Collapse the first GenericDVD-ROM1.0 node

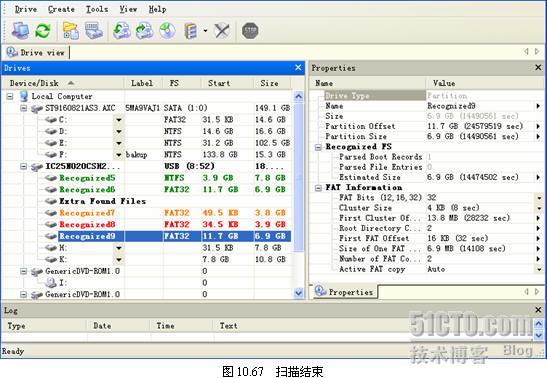pos(23,271)
